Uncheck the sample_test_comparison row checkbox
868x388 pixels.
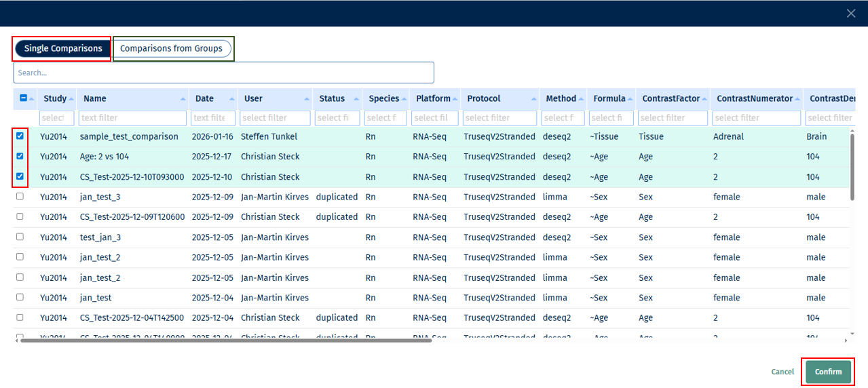20,136
